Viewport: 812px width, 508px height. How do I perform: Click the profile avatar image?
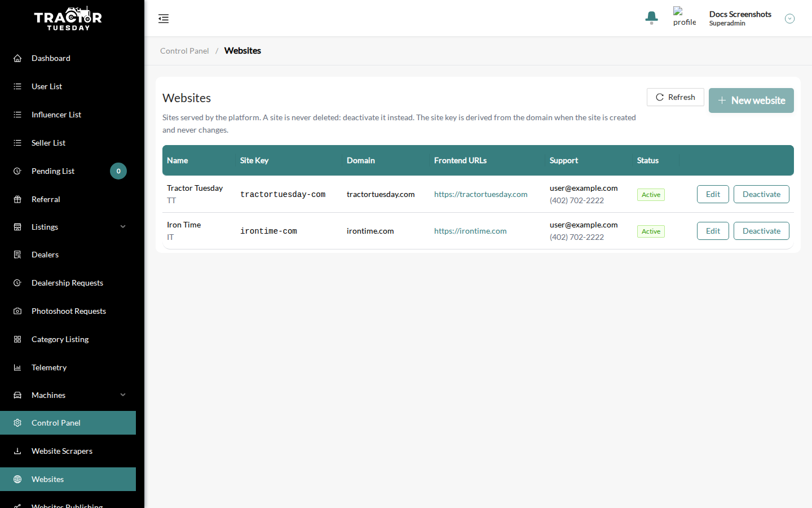pos(685,17)
